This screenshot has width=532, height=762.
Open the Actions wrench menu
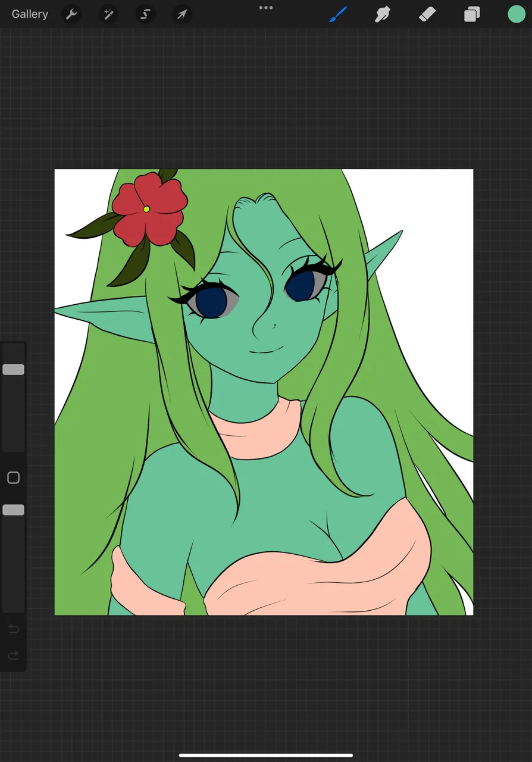click(71, 14)
